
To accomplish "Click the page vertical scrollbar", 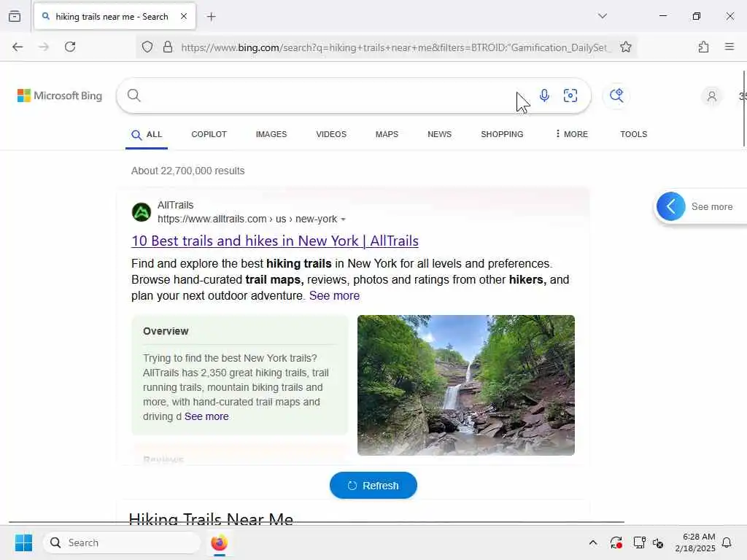I will [x=744, y=109].
